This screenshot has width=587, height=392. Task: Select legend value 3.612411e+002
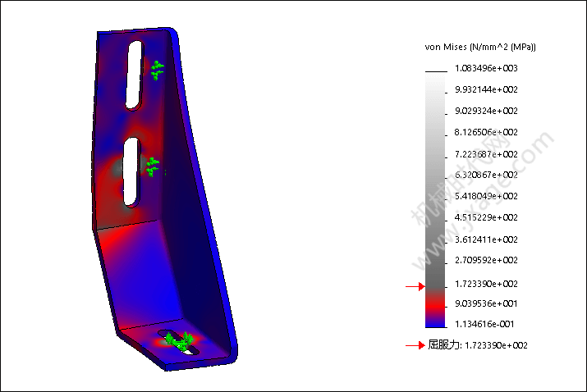[x=486, y=239]
